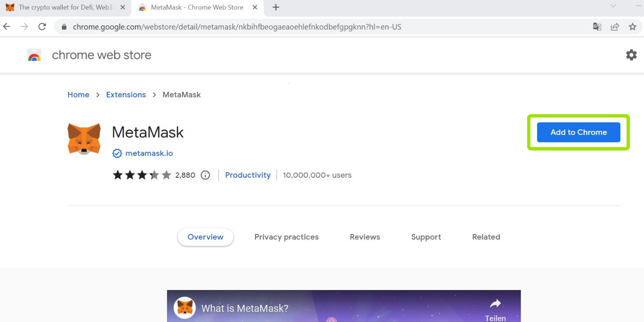Click the chrome web store title
Screen dimensions: 644x322
[102, 55]
